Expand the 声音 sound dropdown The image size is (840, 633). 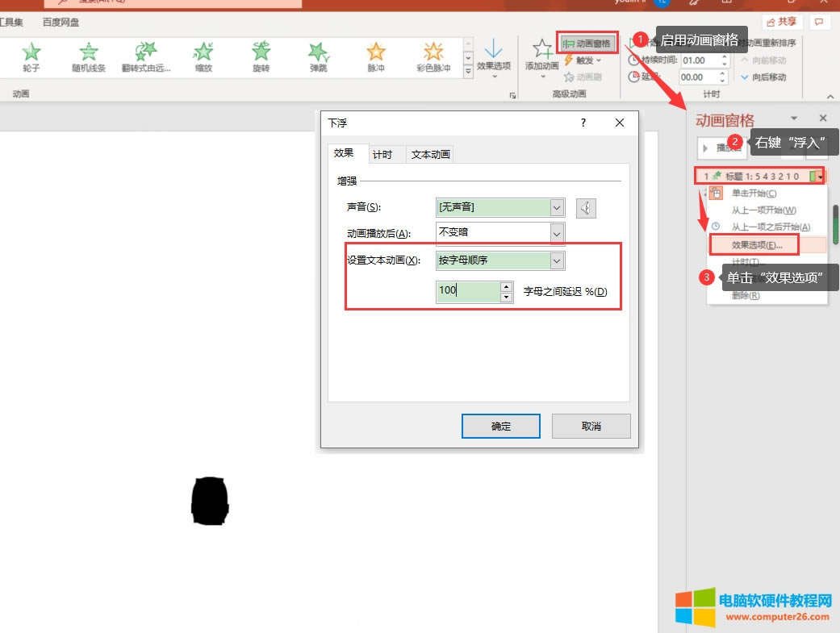pyautogui.click(x=557, y=208)
